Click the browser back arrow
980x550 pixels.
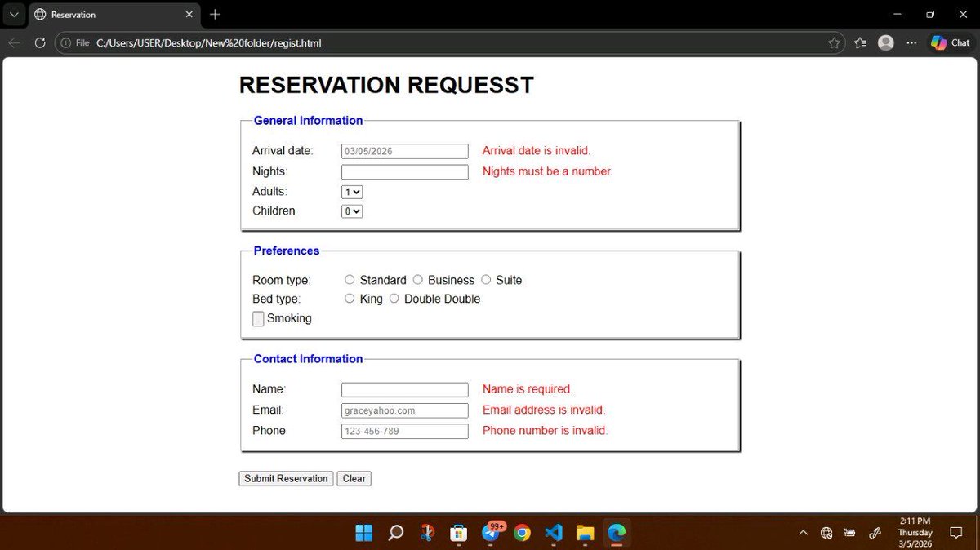coord(14,42)
